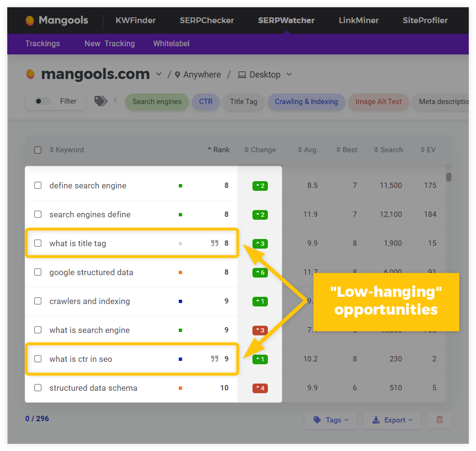This screenshot has height=451, width=476.
Task: Open the New Tracking submenu item
Action: tap(109, 44)
